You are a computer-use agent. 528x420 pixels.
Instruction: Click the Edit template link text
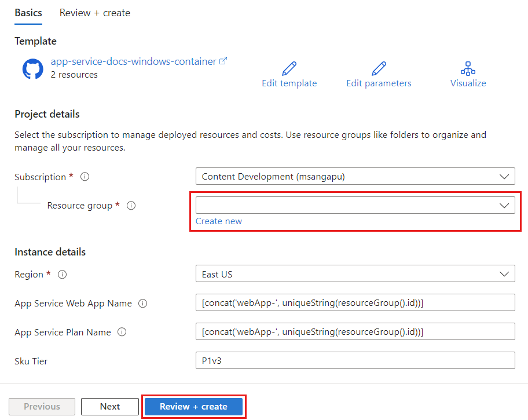(x=289, y=83)
